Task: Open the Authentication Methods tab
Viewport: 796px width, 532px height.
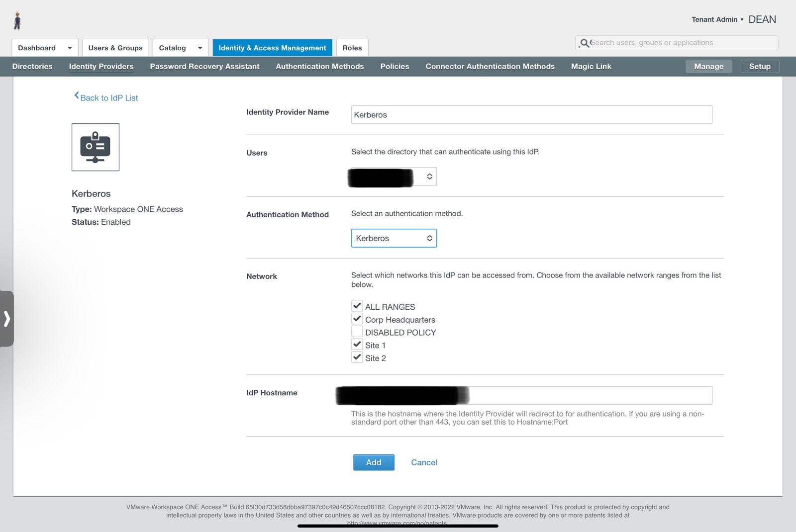Action: (319, 66)
